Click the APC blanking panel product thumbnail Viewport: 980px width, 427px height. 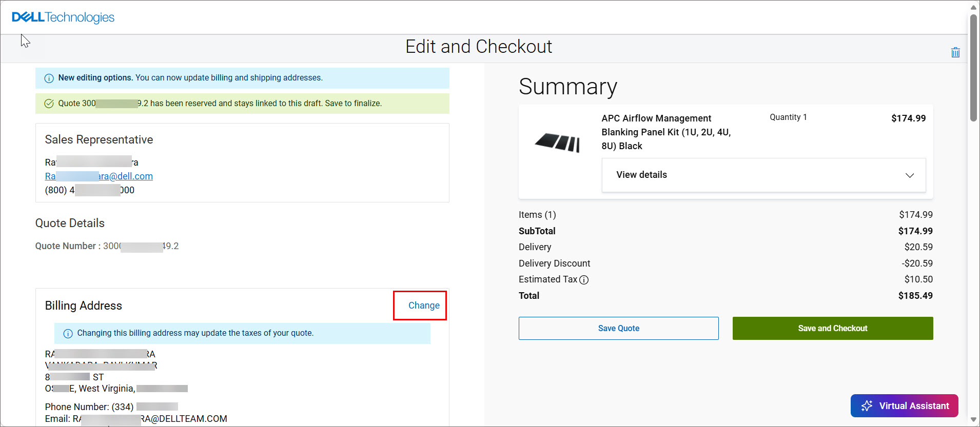558,142
